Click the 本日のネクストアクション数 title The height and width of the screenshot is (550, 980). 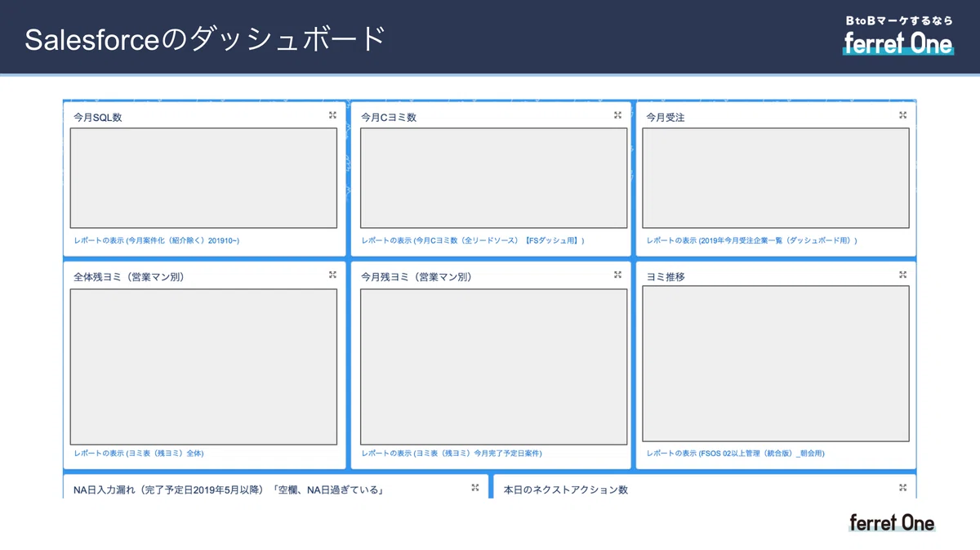tap(565, 490)
